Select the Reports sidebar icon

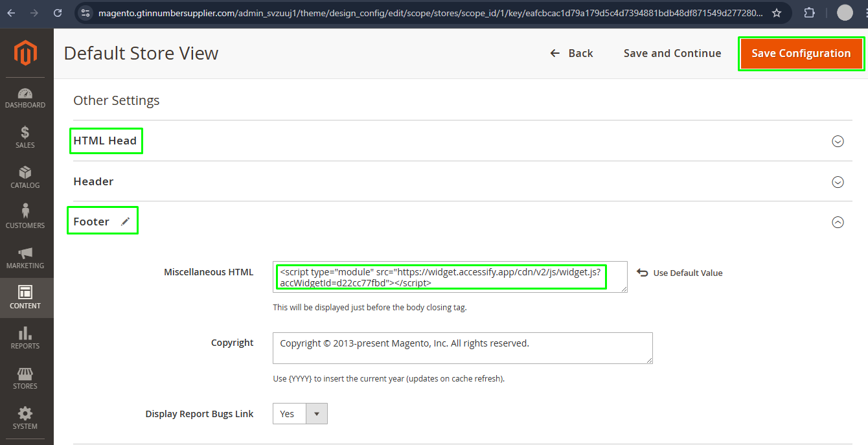pos(26,337)
